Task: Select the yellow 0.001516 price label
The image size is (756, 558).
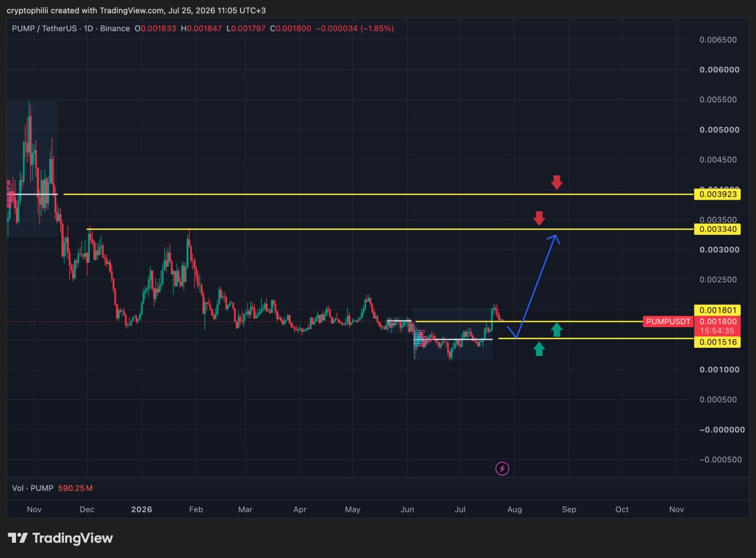Action: coord(718,342)
